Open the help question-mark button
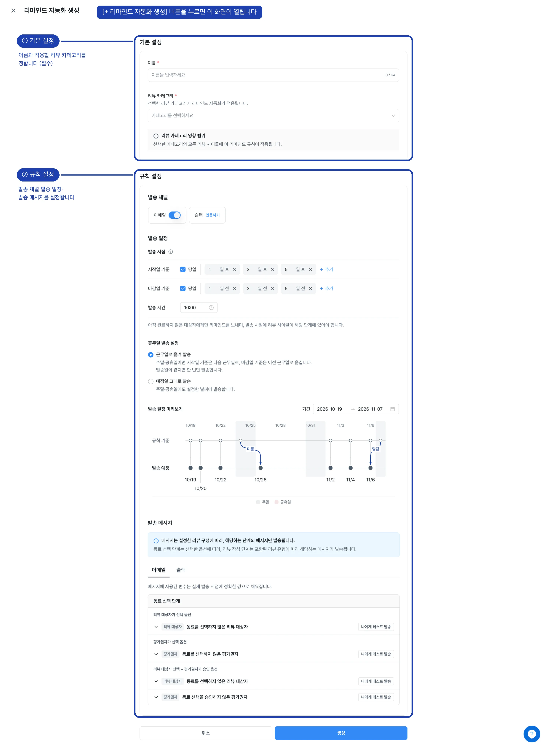Screen dimensions: 547x756 (532, 734)
